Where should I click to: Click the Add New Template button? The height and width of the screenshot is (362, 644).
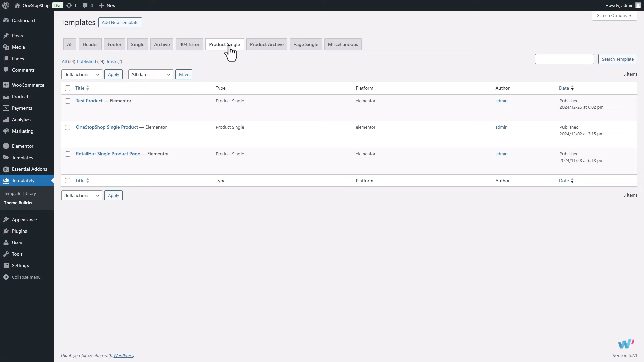point(120,22)
